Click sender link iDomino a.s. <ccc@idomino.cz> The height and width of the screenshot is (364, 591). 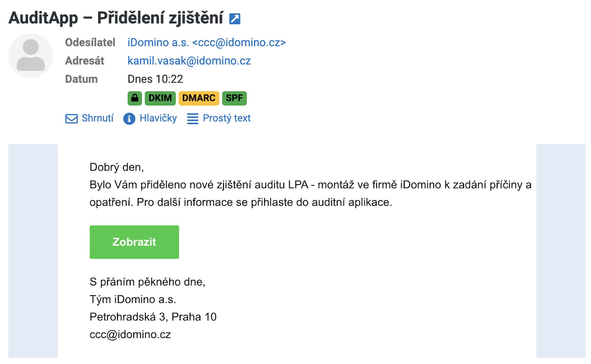(x=207, y=43)
